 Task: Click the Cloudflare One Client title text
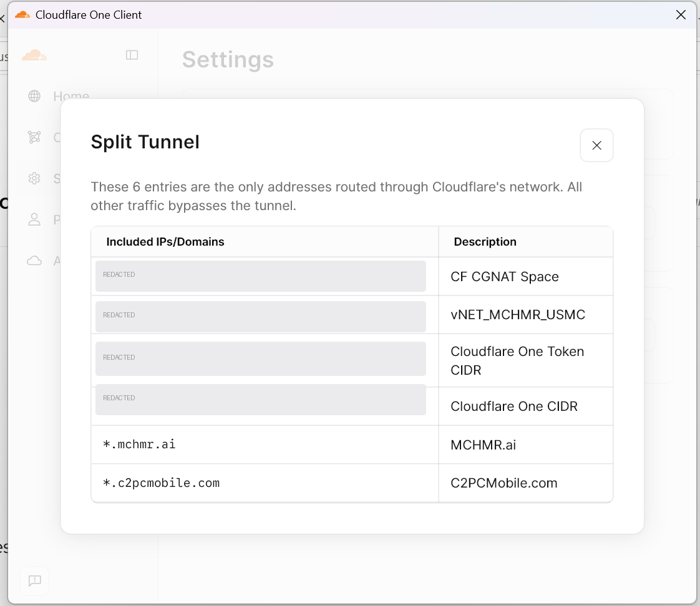coord(89,15)
